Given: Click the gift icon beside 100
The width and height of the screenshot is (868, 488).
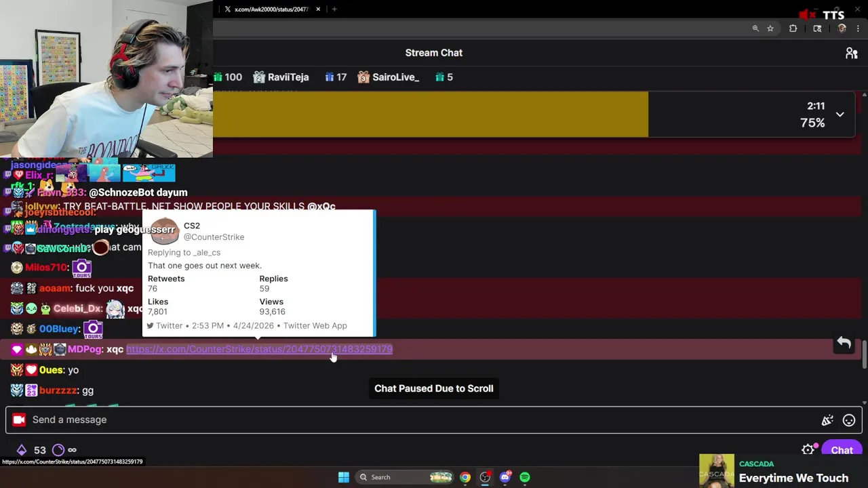Looking at the screenshot, I should coord(218,77).
